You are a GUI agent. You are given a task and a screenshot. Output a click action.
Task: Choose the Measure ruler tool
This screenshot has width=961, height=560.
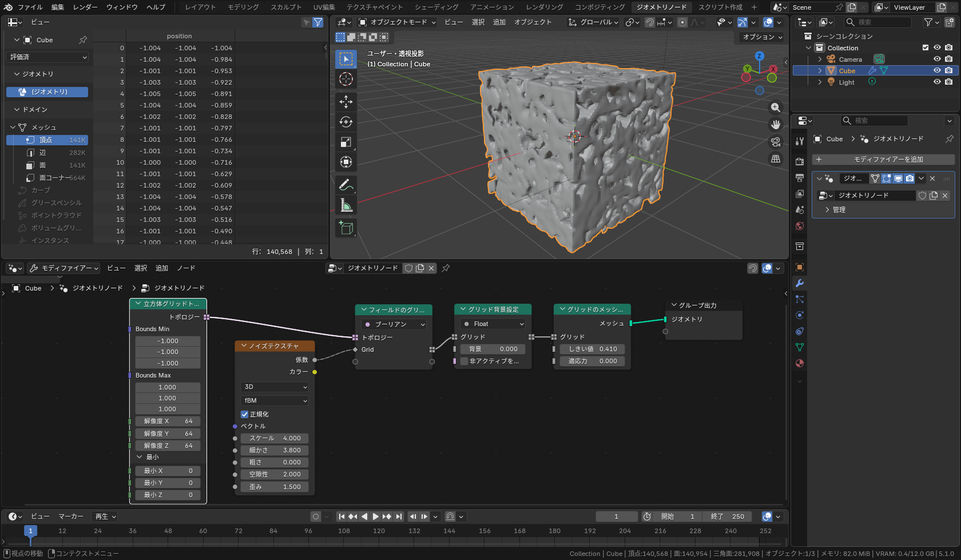pyautogui.click(x=346, y=205)
